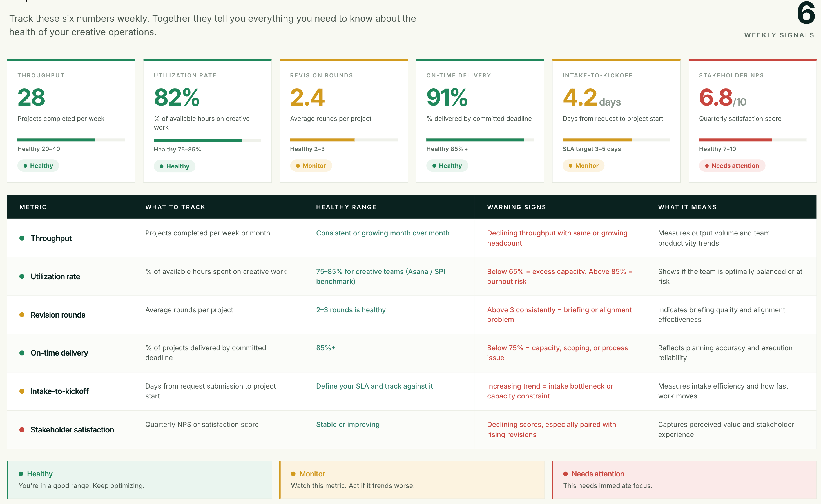Click the On-time delivery metric name in table
This screenshot has height=504, width=821.
click(59, 353)
